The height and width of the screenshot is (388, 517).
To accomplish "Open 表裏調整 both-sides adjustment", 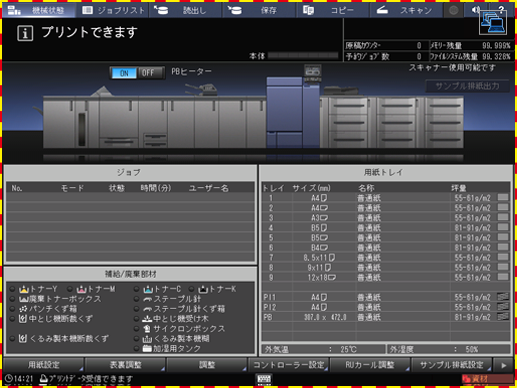I will 125,365.
